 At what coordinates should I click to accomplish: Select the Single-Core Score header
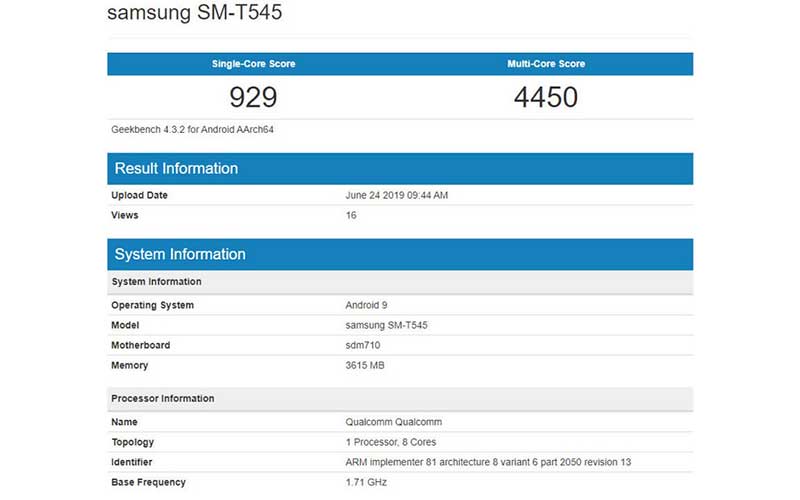pyautogui.click(x=254, y=64)
